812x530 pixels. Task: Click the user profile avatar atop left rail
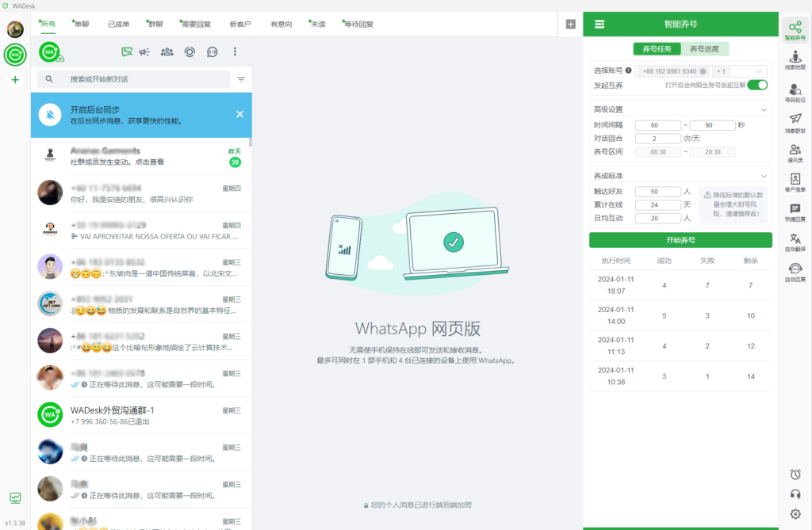coord(15,29)
